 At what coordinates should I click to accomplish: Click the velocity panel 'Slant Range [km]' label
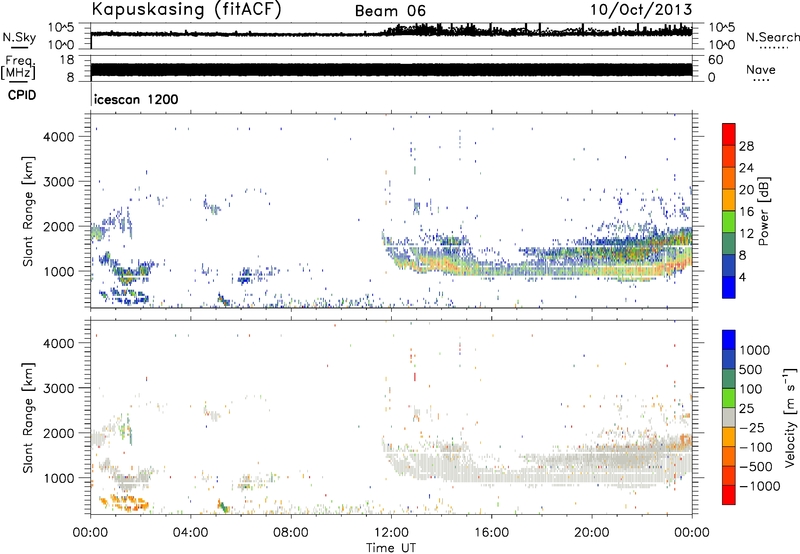(x=28, y=417)
